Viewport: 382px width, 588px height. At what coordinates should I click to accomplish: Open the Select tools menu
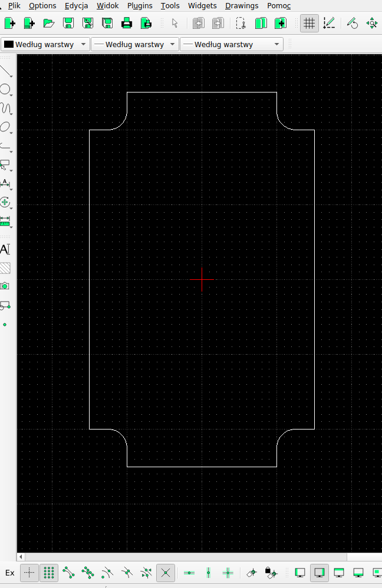[x=6, y=165]
